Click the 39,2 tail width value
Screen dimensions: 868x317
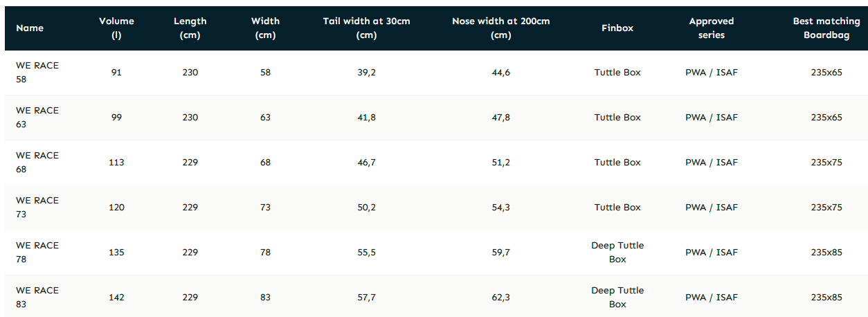tap(366, 73)
